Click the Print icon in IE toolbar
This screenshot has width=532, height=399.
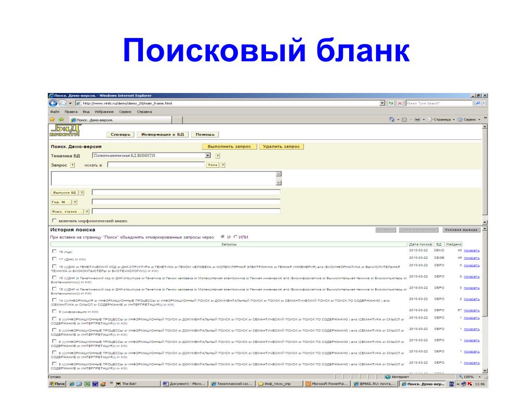417,119
